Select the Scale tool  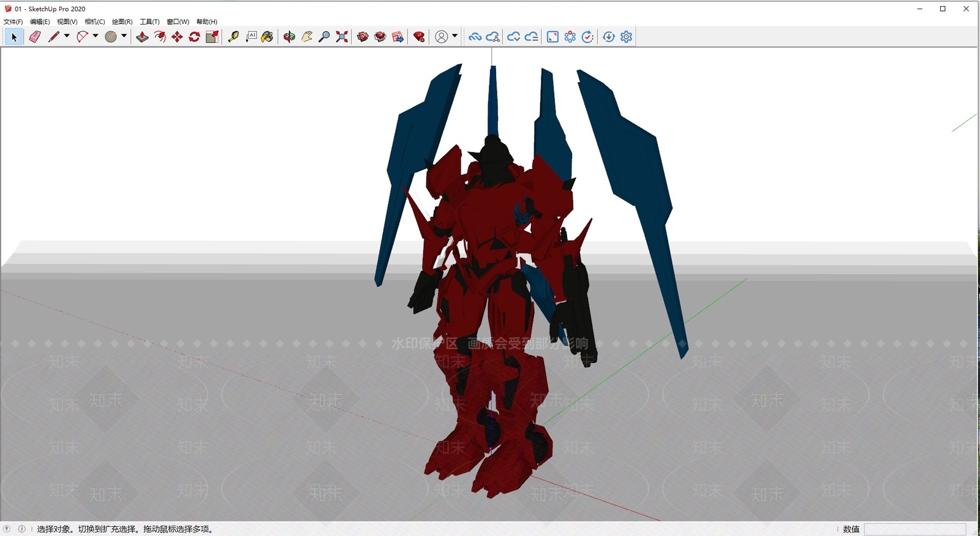click(x=212, y=37)
